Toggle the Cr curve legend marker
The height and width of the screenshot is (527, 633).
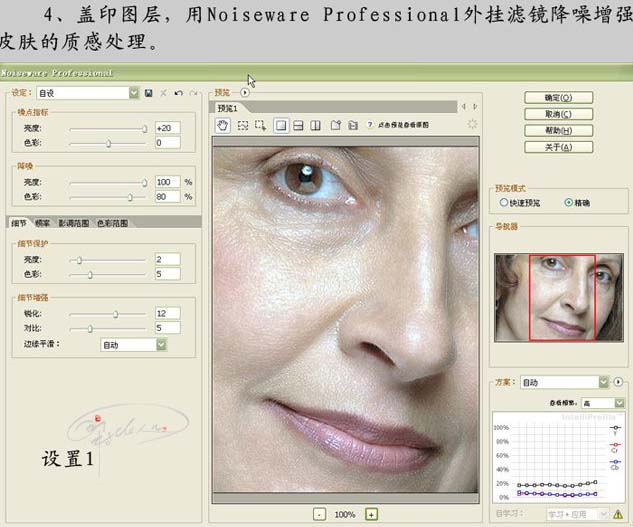(615, 447)
